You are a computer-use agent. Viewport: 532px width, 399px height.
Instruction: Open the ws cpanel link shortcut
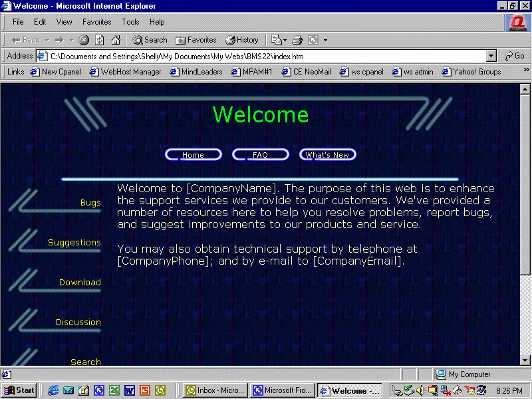361,72
